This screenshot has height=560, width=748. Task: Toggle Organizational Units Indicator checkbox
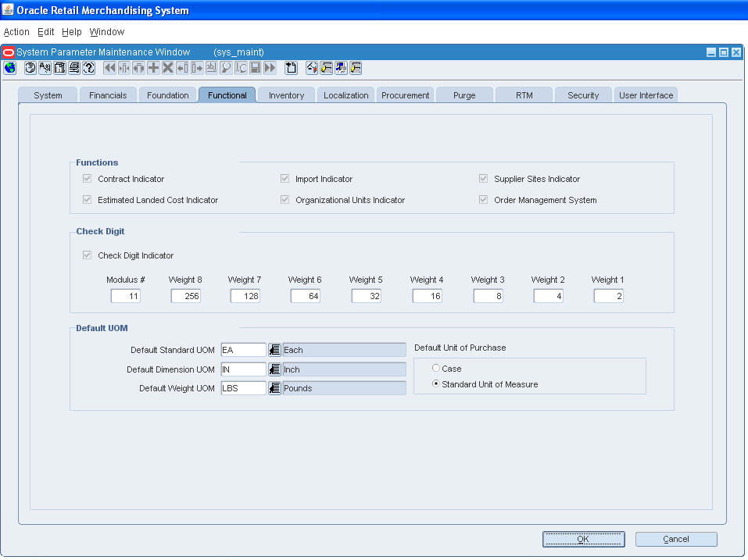285,200
